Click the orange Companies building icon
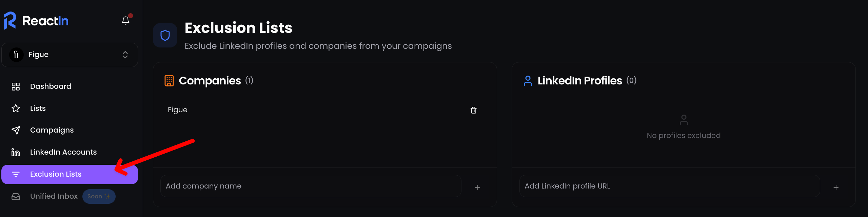This screenshot has height=217, width=868. tap(169, 81)
